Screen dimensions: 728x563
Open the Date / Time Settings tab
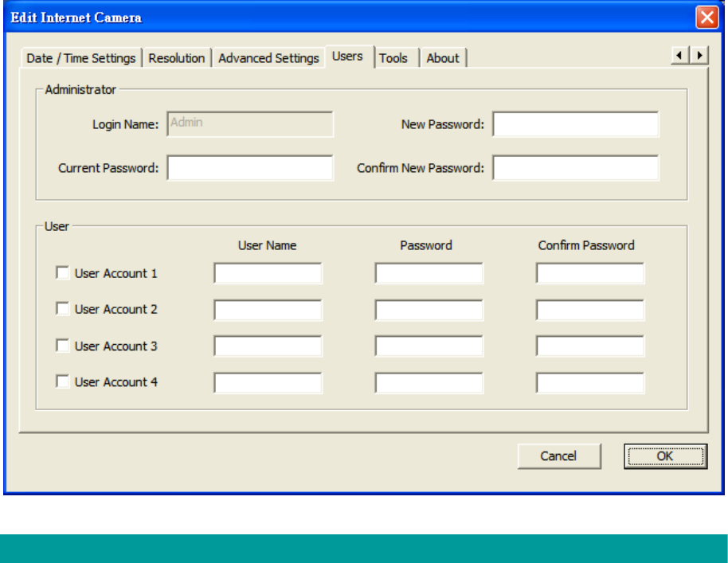point(81,58)
